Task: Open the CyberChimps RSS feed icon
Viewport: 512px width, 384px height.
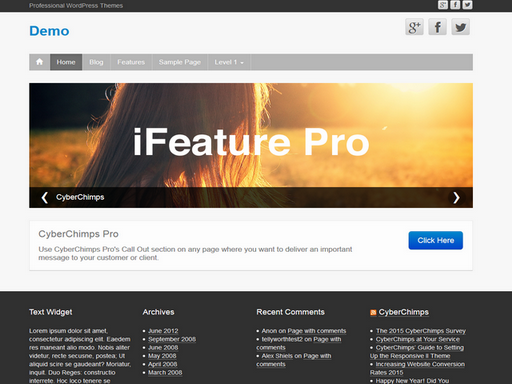Action: (373, 312)
